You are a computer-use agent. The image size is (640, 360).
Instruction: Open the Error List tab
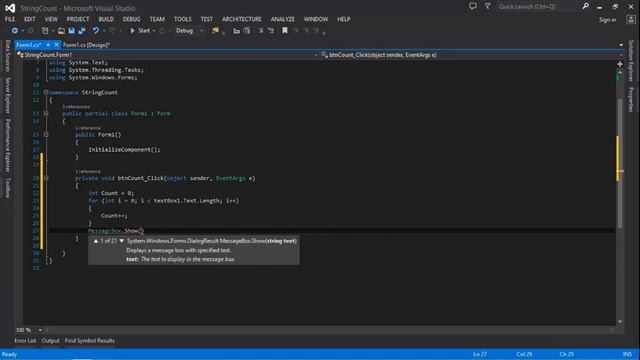tap(25, 340)
